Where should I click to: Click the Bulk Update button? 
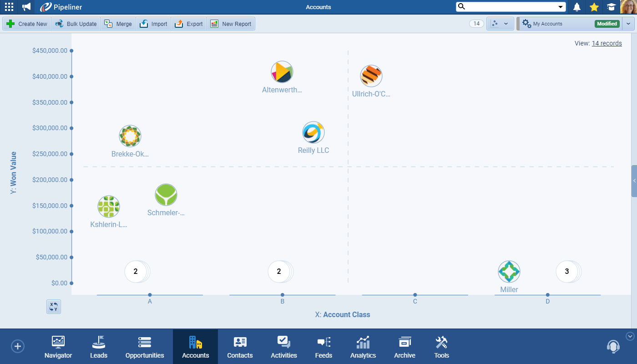pos(76,24)
